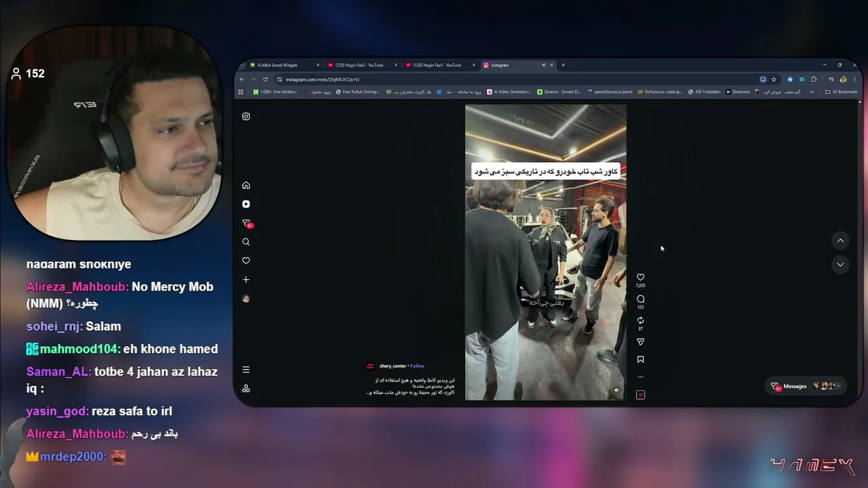This screenshot has height=488, width=868.
Task: Open the floating Messages button
Action: click(x=806, y=386)
